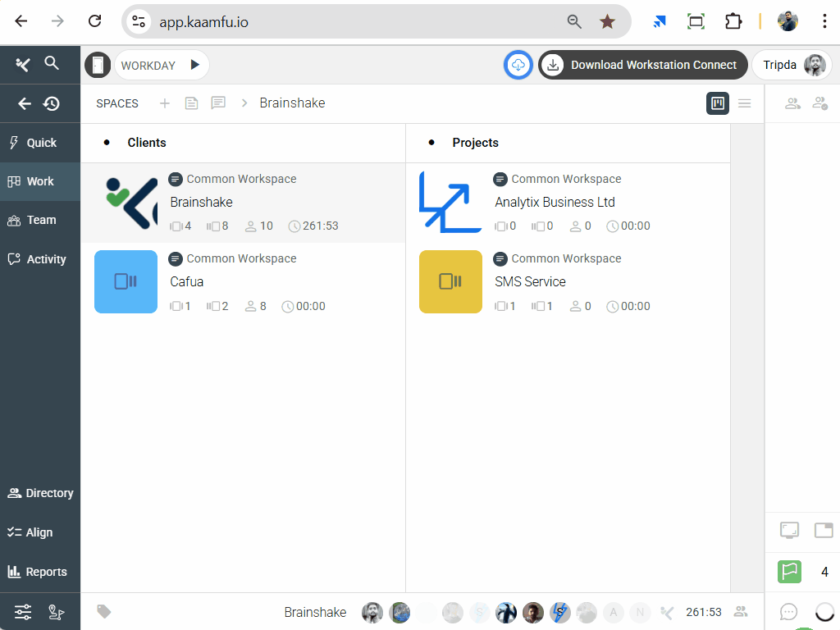
Task: Switch to list view layout
Action: [745, 103]
